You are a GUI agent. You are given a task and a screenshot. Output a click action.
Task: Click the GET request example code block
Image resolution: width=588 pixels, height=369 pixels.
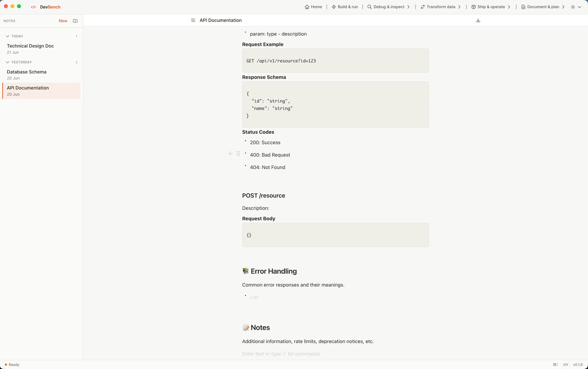click(336, 61)
